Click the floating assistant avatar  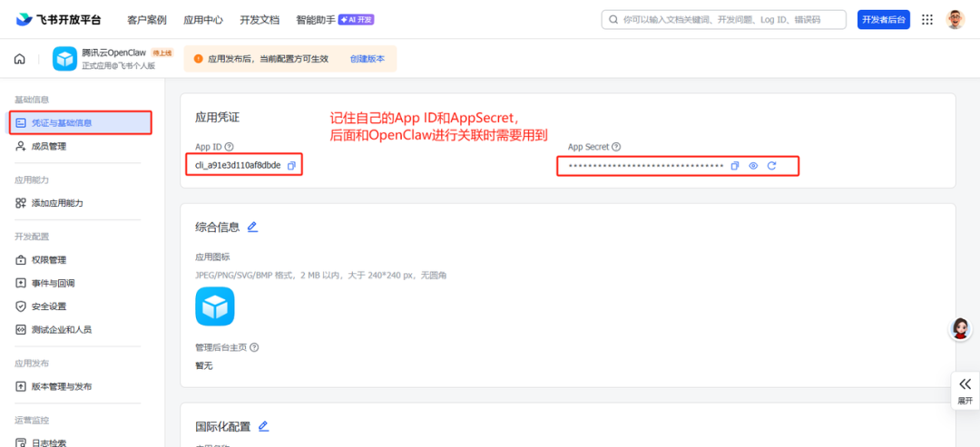(960, 328)
